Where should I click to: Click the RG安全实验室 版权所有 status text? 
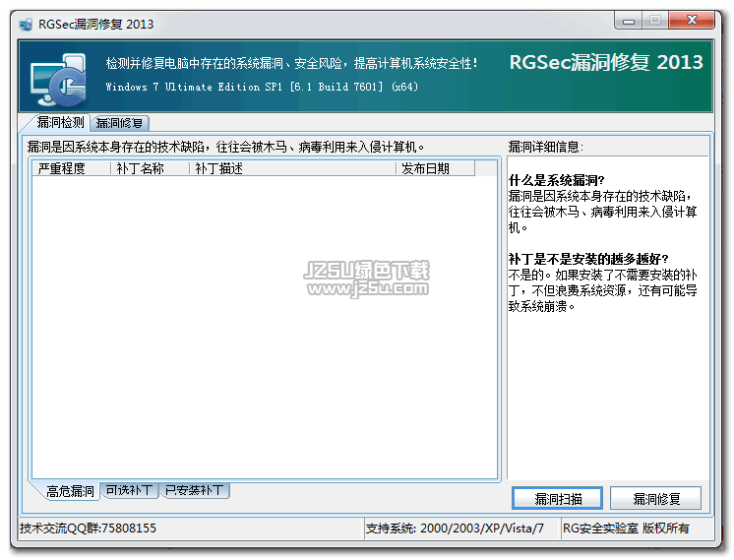tap(626, 529)
